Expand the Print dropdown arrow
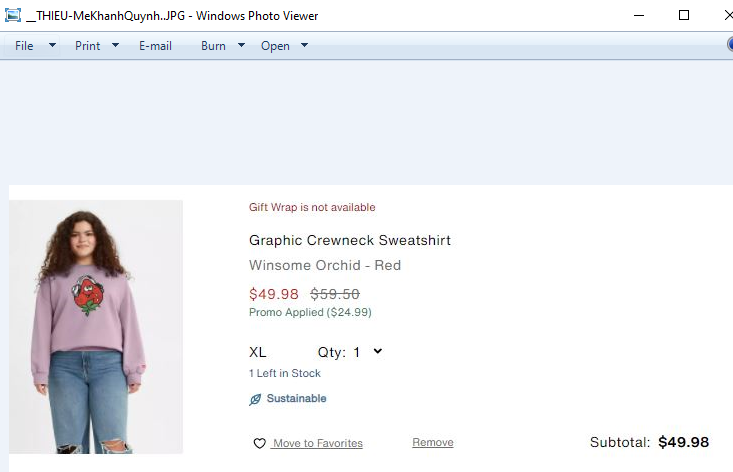Viewport: 733px width, 472px height. 115,46
